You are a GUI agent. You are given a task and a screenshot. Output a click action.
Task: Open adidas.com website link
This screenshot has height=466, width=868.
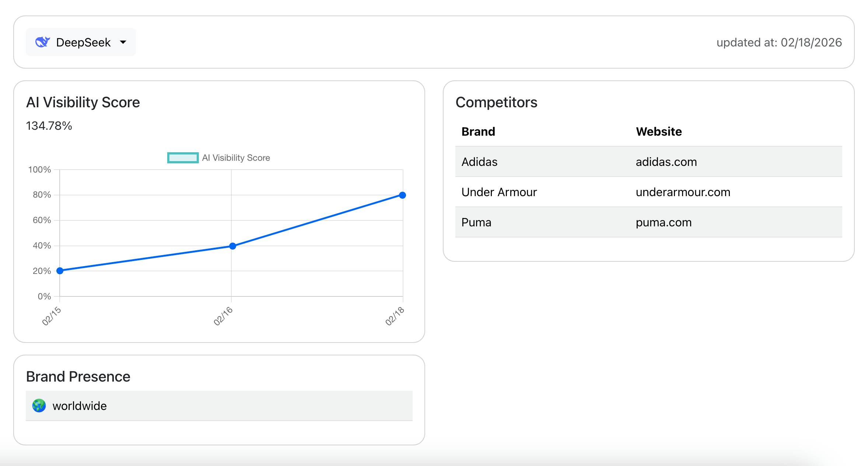coord(666,161)
